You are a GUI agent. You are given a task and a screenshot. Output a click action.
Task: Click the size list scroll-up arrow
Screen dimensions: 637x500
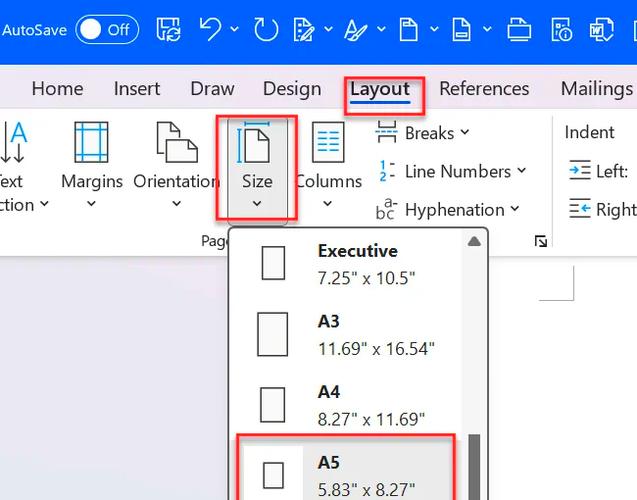point(474,242)
